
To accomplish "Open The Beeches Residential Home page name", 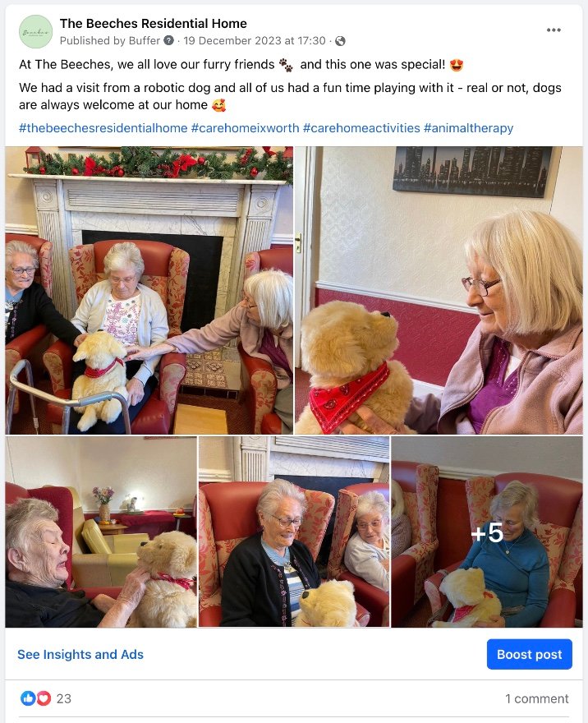I will click(x=153, y=24).
